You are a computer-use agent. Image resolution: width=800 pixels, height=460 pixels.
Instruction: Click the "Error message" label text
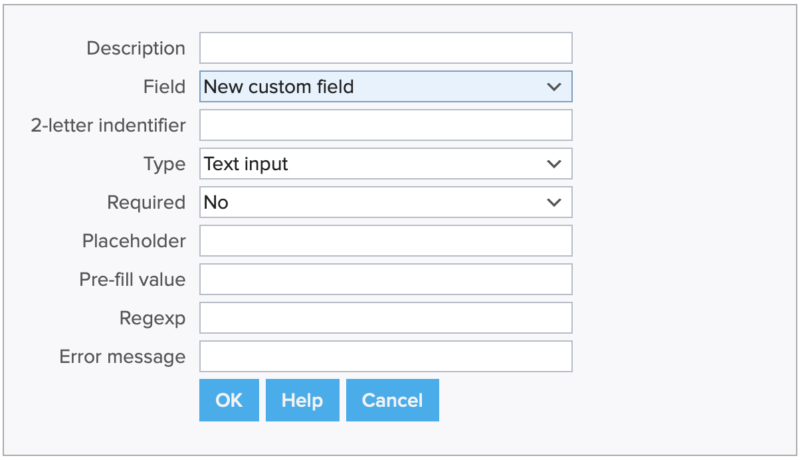point(122,356)
